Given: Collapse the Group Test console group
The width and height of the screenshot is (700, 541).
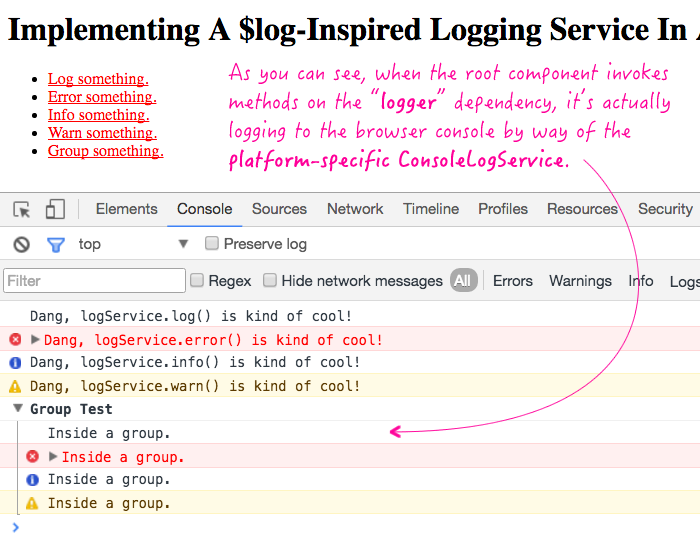Looking at the screenshot, I should [x=18, y=409].
